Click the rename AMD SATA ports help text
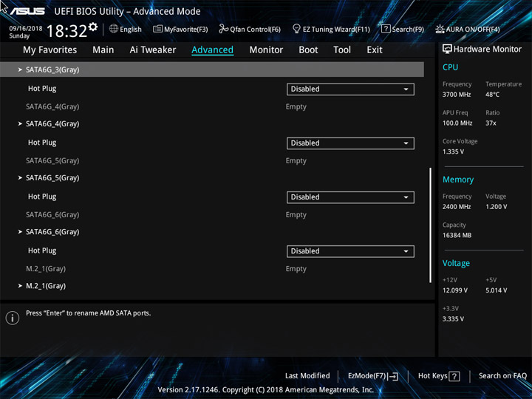Screen dimensions: 532x399 [x=88, y=313]
